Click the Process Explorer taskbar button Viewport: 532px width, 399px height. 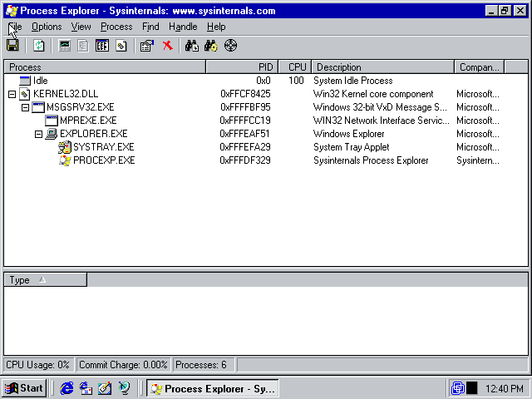click(213, 388)
